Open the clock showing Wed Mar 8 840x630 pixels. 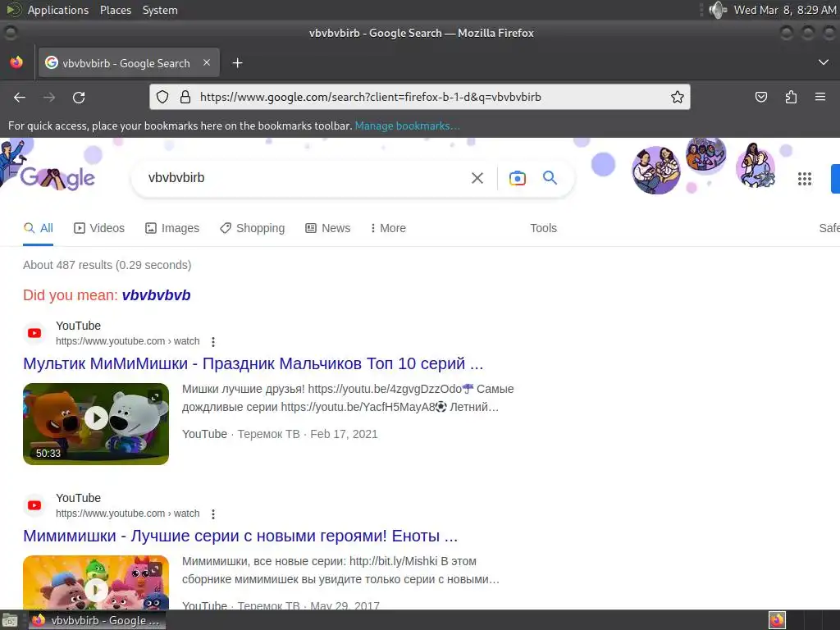tap(785, 10)
